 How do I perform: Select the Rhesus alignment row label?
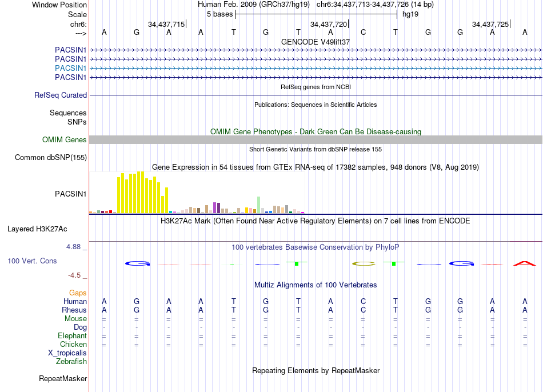click(74, 310)
